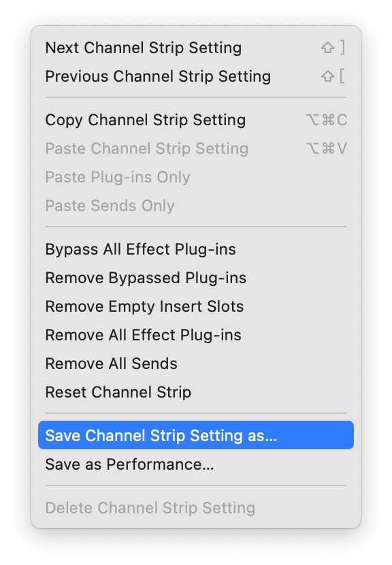Viewport: 392px width, 565px height.
Task: Choose Reset Channel Strip
Action: pos(196,392)
